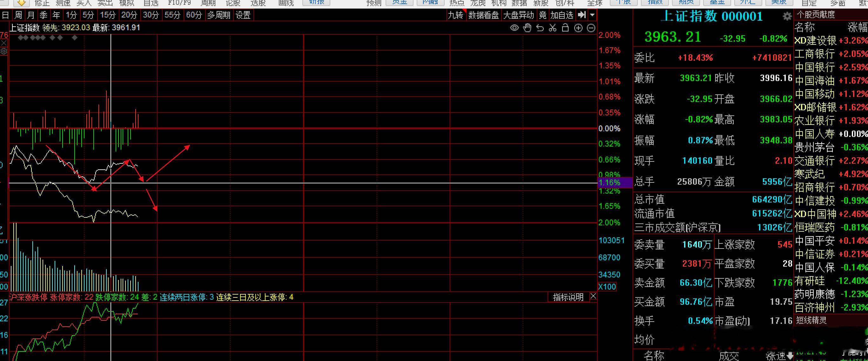
Task: Select 工商银行 in the contribution list
Action: point(831,54)
